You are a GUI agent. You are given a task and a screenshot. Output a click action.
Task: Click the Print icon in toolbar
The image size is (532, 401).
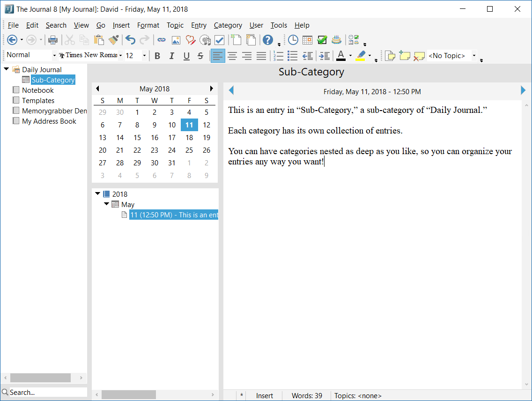click(x=52, y=40)
